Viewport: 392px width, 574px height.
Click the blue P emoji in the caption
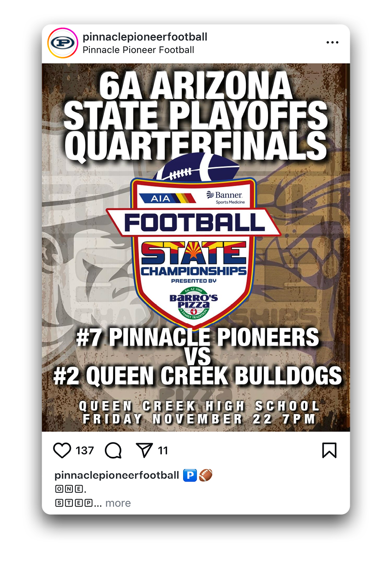coord(189,475)
